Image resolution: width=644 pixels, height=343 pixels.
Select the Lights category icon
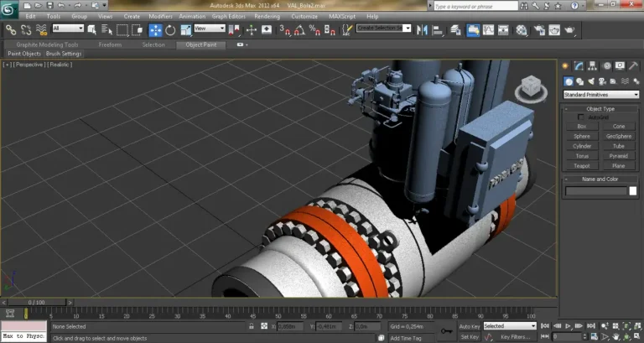592,81
